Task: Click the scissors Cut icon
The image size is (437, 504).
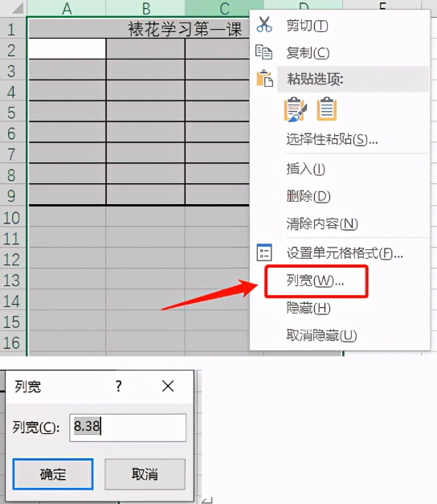Action: pos(264,25)
